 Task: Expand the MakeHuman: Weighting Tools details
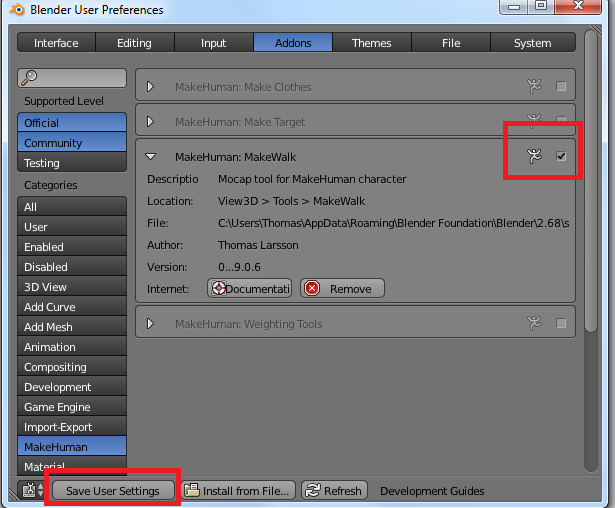pyautogui.click(x=151, y=324)
